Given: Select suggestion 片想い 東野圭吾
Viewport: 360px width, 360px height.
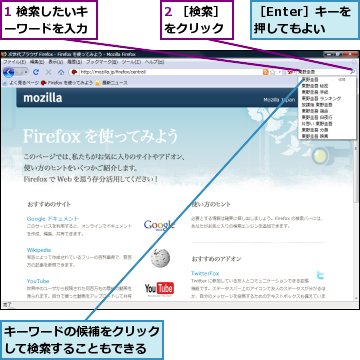Looking at the screenshot, I should tap(327, 124).
